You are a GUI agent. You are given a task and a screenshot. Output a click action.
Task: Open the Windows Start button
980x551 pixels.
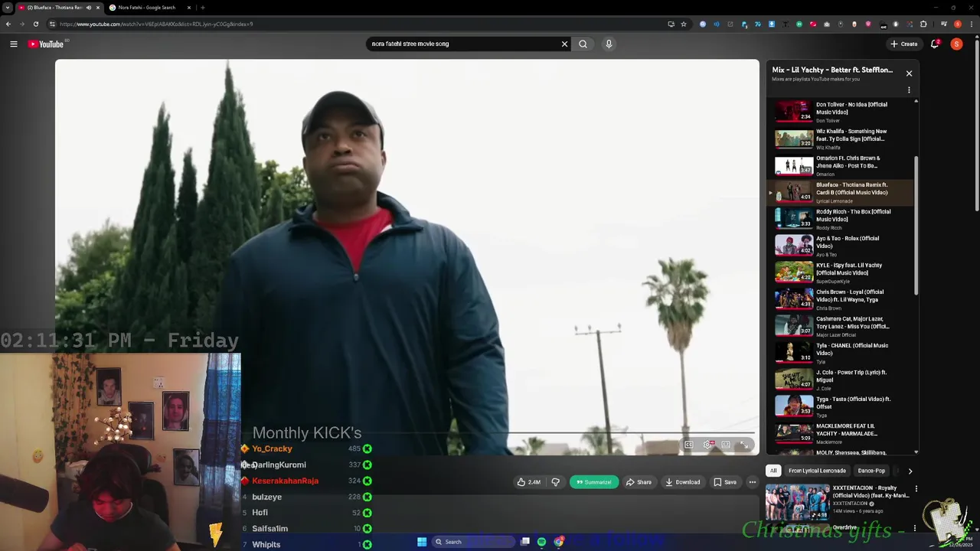[422, 542]
